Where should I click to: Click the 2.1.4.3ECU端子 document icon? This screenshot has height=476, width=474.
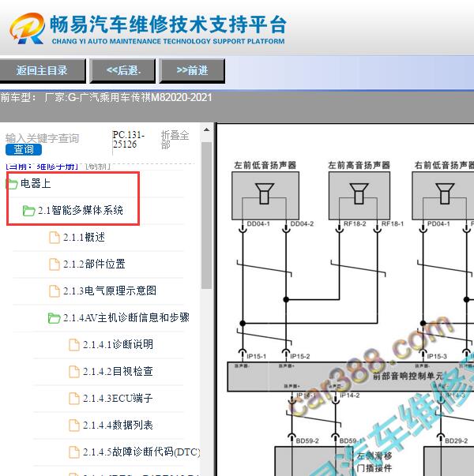point(74,399)
